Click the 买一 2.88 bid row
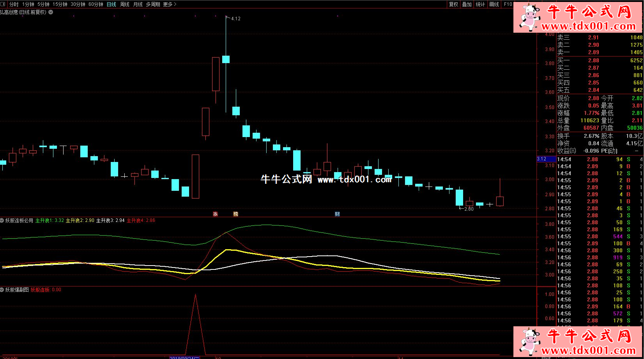 pos(600,60)
